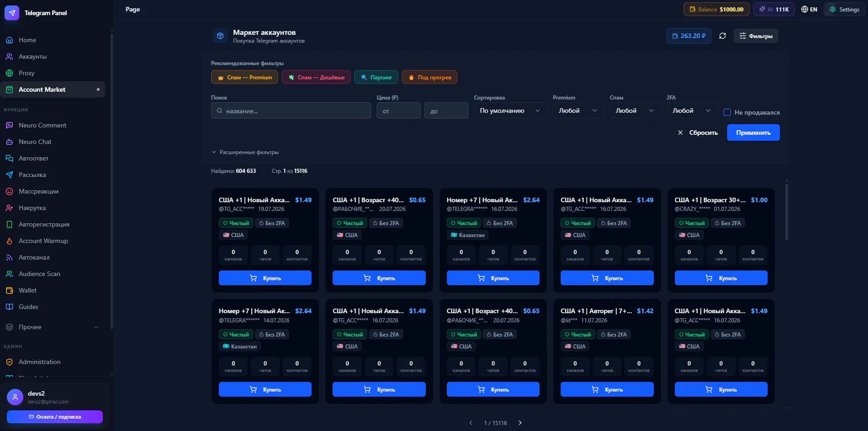Apply the Под прогрев recommended filter

(x=429, y=77)
